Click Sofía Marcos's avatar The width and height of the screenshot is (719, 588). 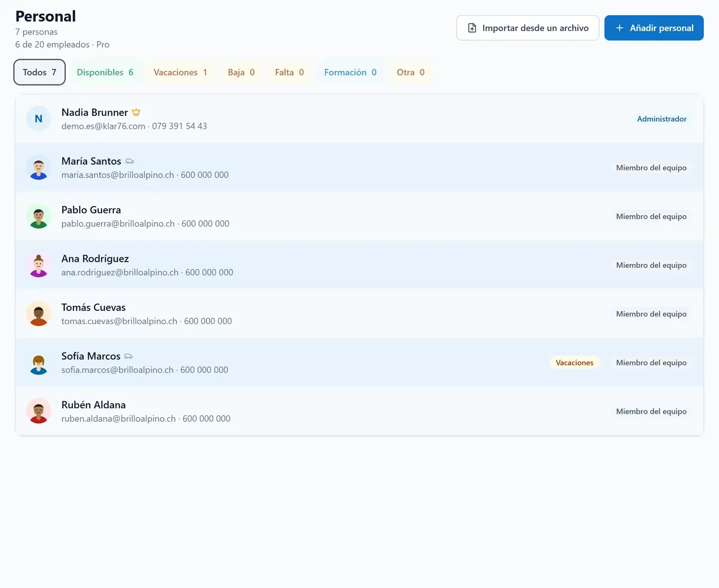pos(38,363)
